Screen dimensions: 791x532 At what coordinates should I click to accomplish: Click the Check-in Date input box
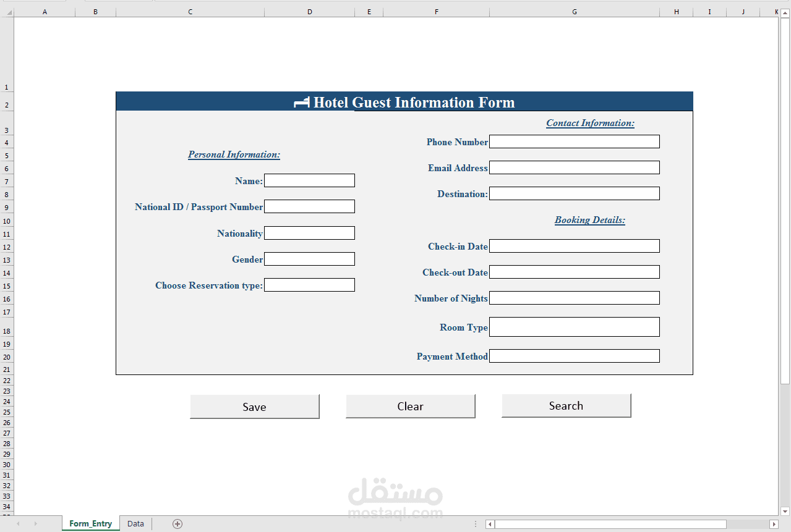[574, 245]
